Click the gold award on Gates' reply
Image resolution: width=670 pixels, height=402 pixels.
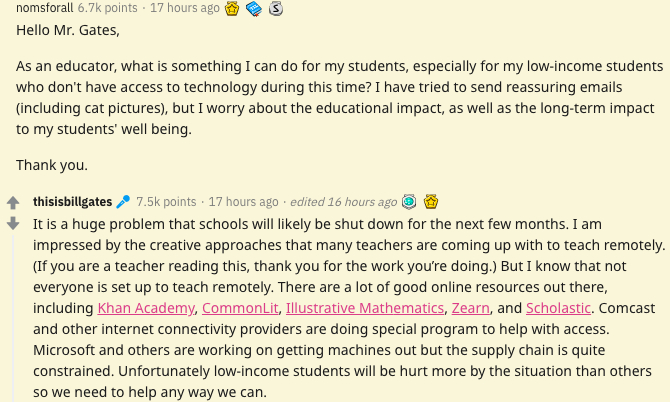click(x=432, y=202)
